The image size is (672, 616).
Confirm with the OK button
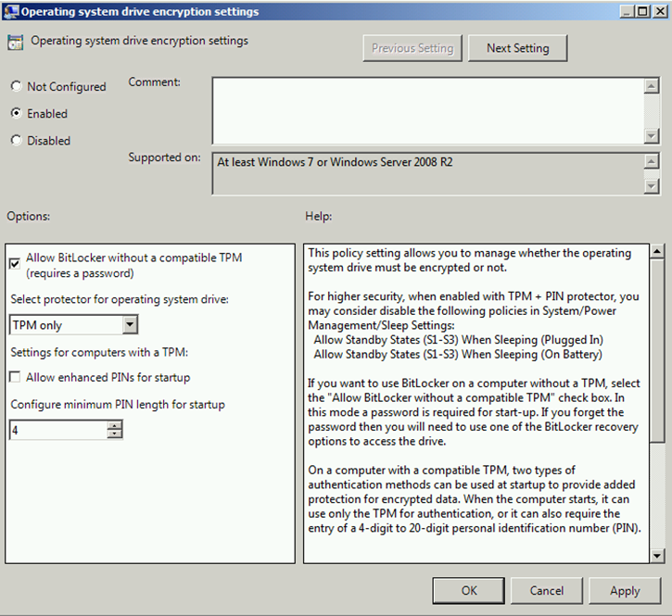pyautogui.click(x=468, y=591)
